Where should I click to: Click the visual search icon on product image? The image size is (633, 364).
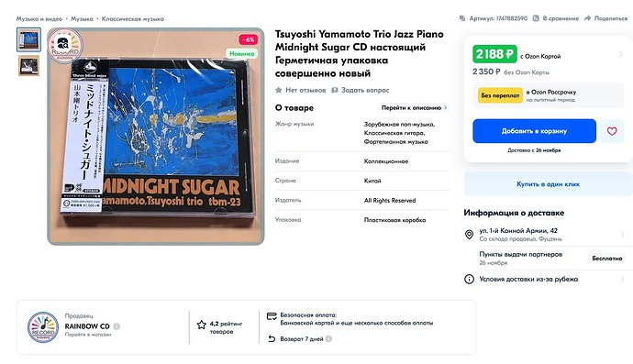coord(64,43)
